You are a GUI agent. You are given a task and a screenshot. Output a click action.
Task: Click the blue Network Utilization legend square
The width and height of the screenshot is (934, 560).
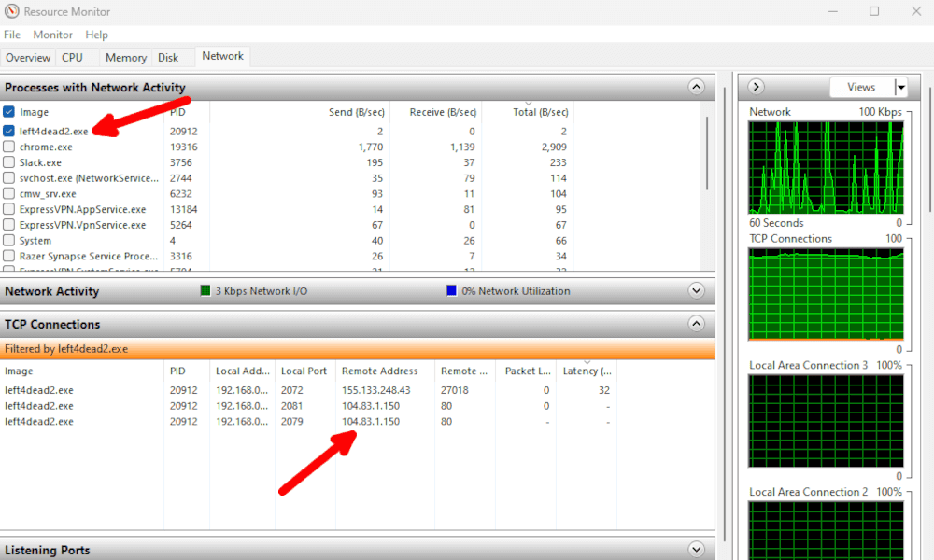click(x=451, y=290)
